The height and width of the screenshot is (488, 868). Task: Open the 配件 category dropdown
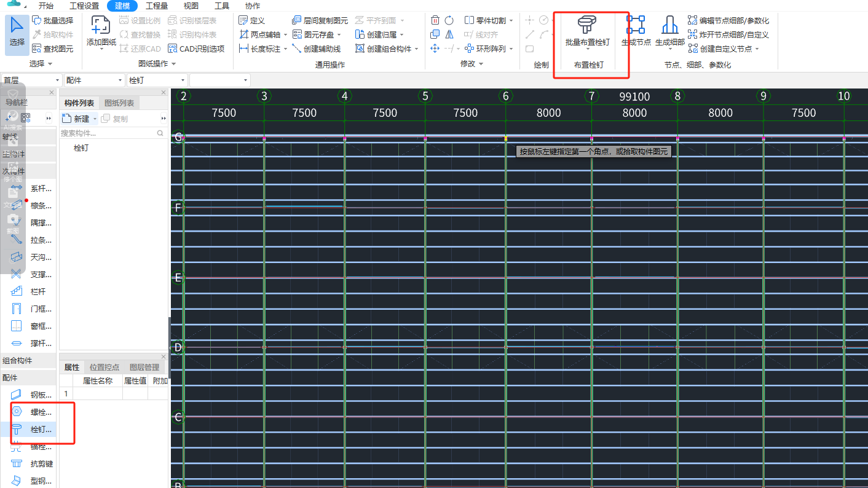94,81
